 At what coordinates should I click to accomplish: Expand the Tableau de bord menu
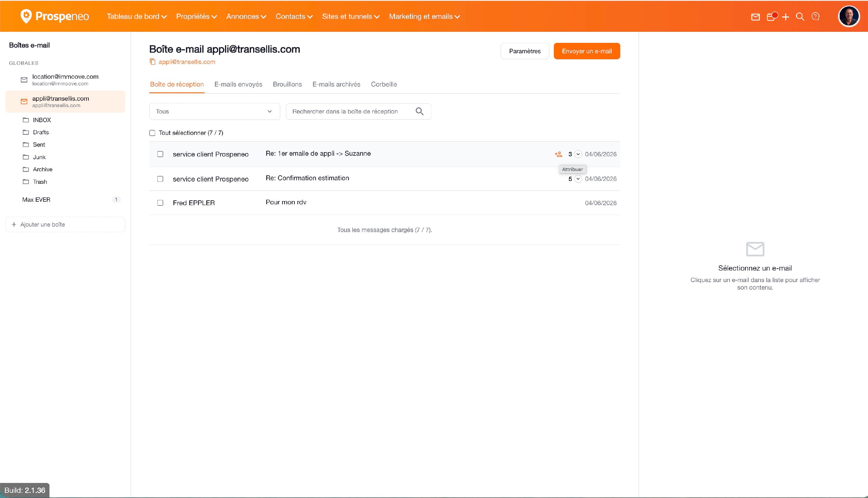point(137,16)
